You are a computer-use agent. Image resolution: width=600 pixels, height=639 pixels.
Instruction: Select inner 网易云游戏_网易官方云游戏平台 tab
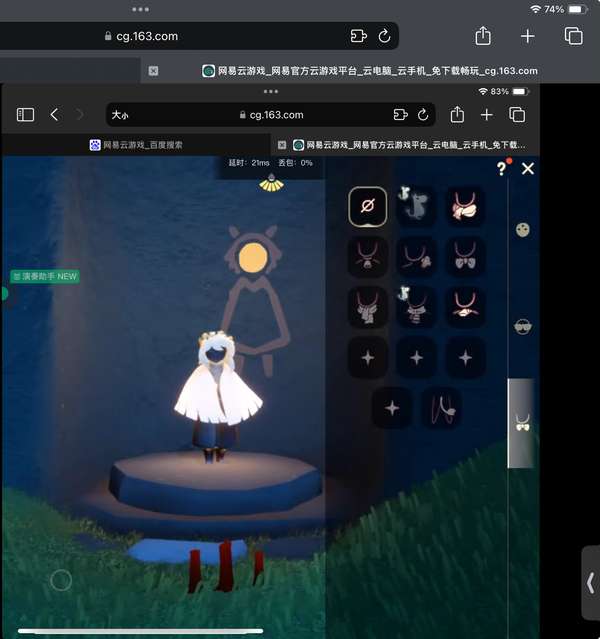tap(410, 145)
